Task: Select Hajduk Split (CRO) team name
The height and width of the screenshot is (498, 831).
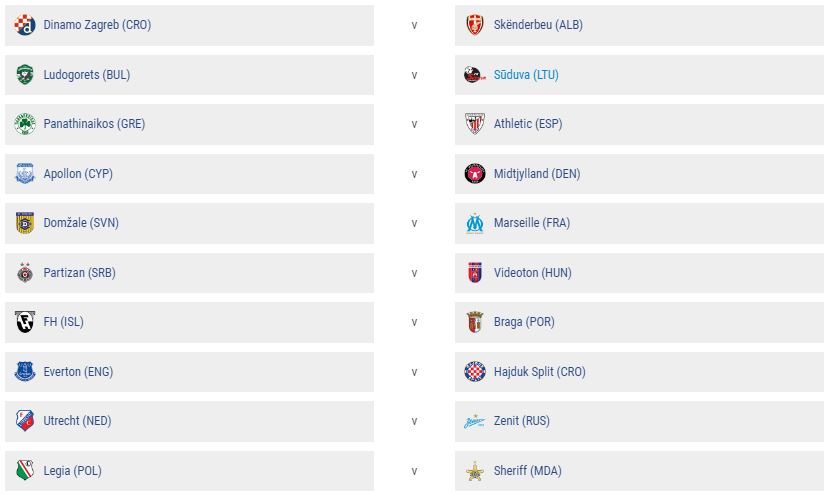Action: pyautogui.click(x=540, y=372)
